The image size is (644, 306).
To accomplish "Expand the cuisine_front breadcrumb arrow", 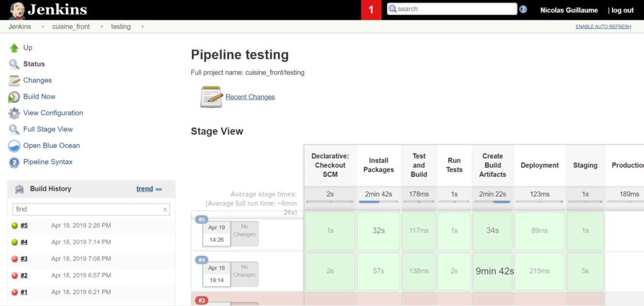I will click(x=103, y=26).
